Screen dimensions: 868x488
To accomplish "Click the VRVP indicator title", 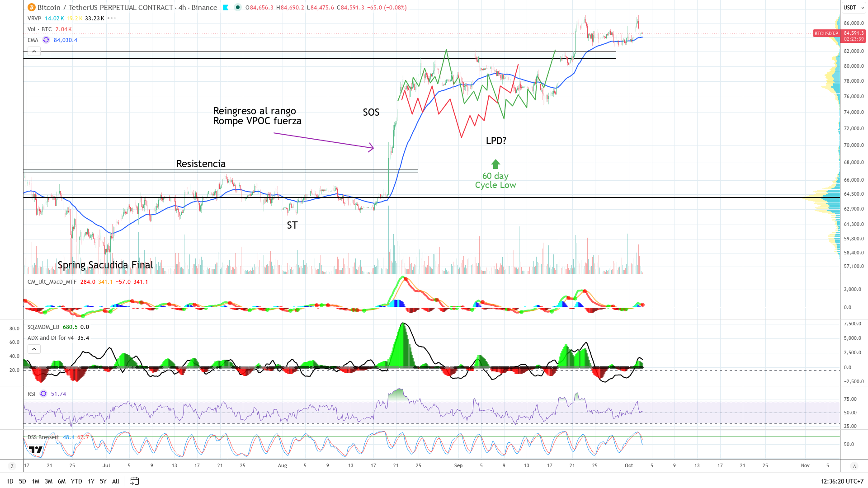I will pos(34,18).
